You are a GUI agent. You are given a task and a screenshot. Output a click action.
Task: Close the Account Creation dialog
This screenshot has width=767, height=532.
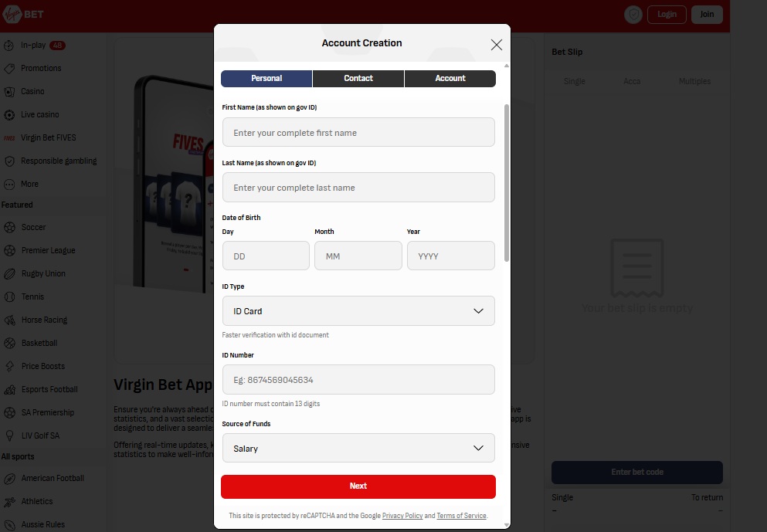coord(497,45)
